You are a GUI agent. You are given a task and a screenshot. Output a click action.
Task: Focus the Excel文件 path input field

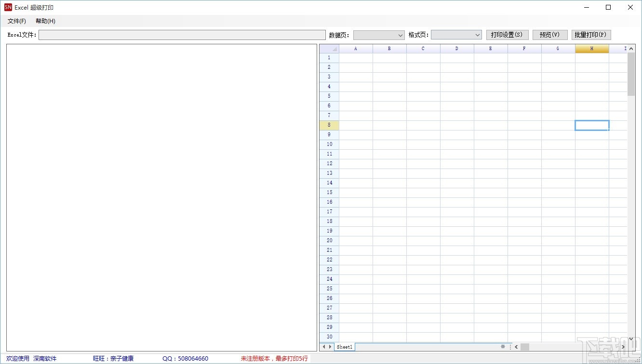[x=182, y=35]
